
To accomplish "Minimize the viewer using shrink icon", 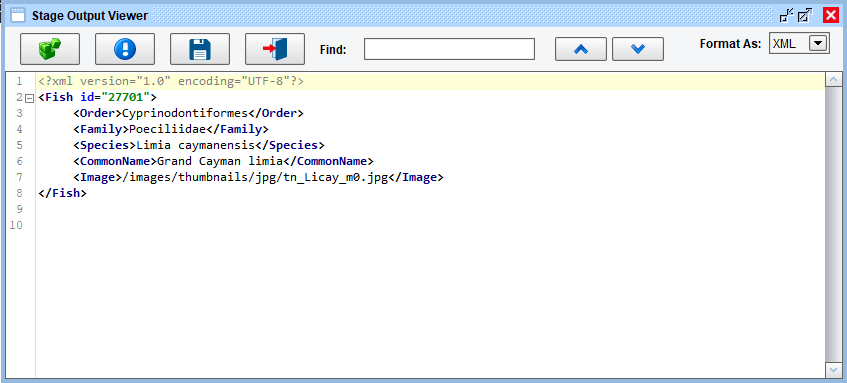I will coord(787,16).
